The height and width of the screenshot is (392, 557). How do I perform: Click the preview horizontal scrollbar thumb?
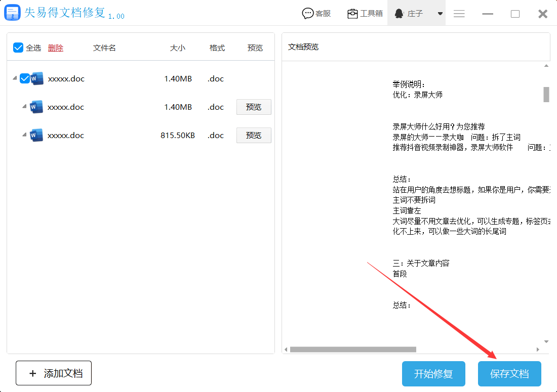pos(352,350)
